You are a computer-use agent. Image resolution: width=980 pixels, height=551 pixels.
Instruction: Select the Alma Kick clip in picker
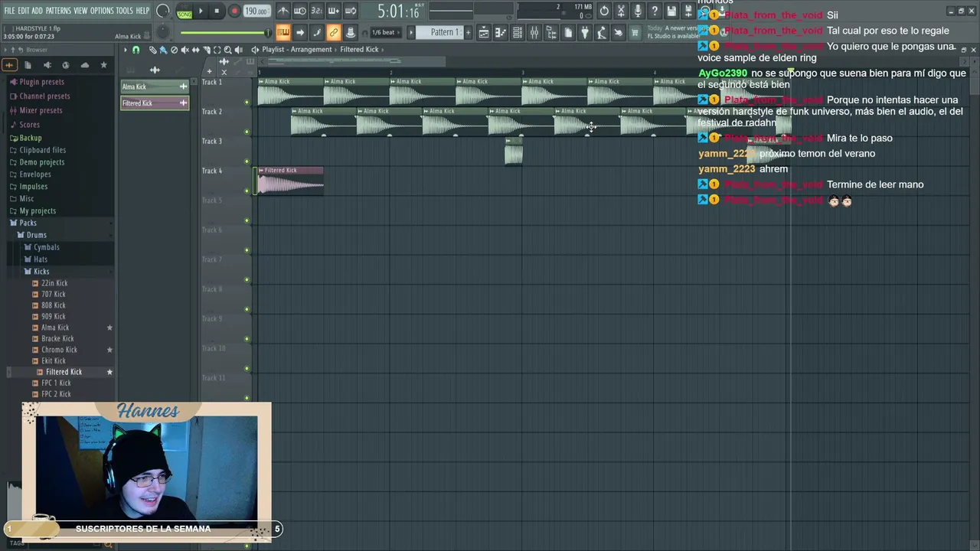click(x=155, y=86)
